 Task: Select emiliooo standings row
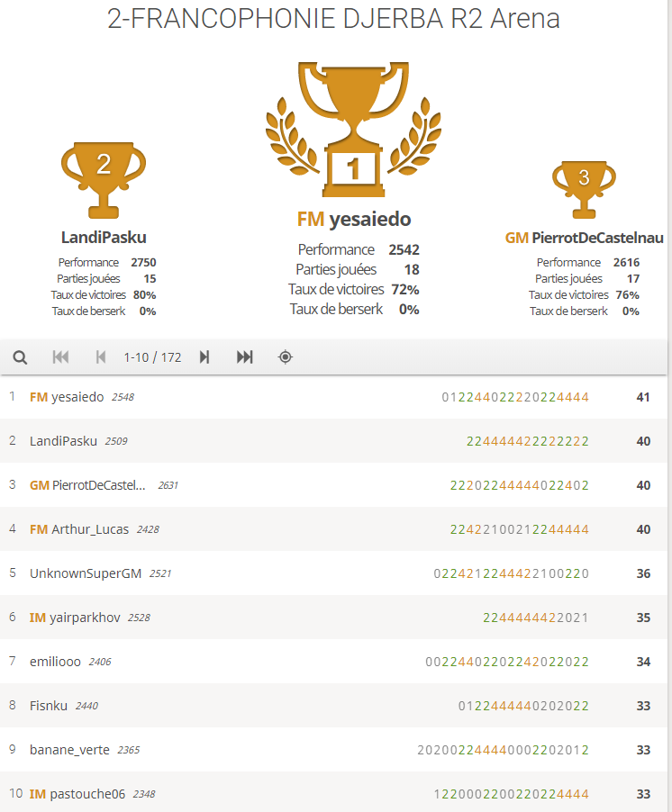pyautogui.click(x=333, y=662)
